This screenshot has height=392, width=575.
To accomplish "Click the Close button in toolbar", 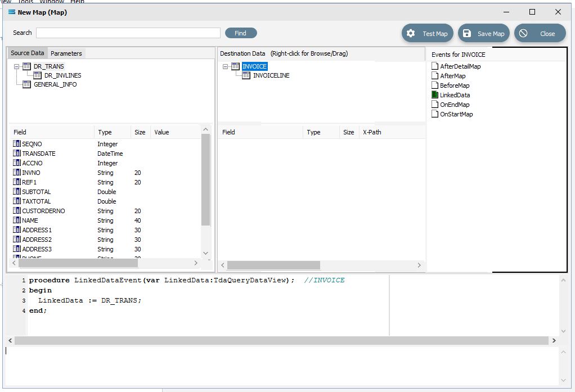I will (540, 33).
